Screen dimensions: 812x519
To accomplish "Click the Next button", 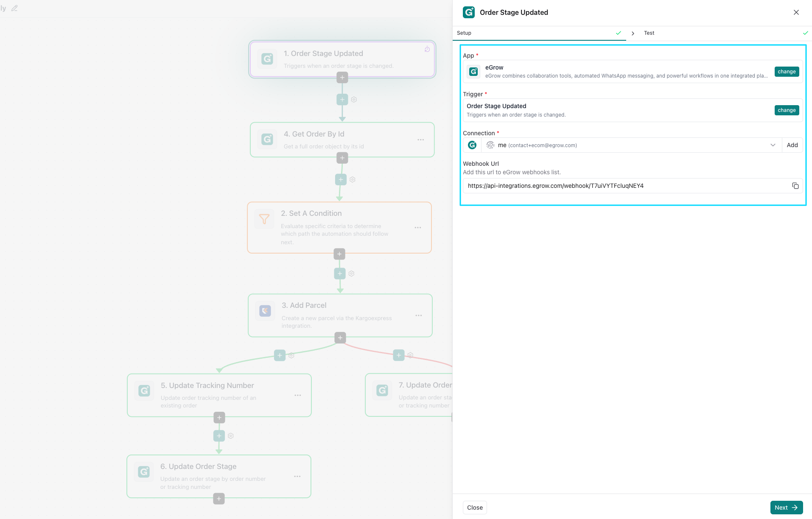I will (x=786, y=508).
